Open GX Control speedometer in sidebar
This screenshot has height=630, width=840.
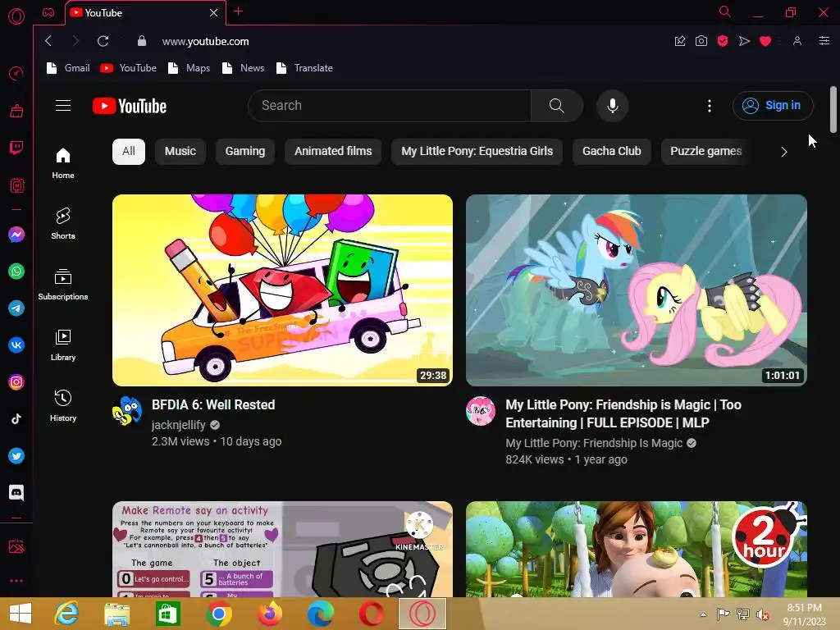16,73
